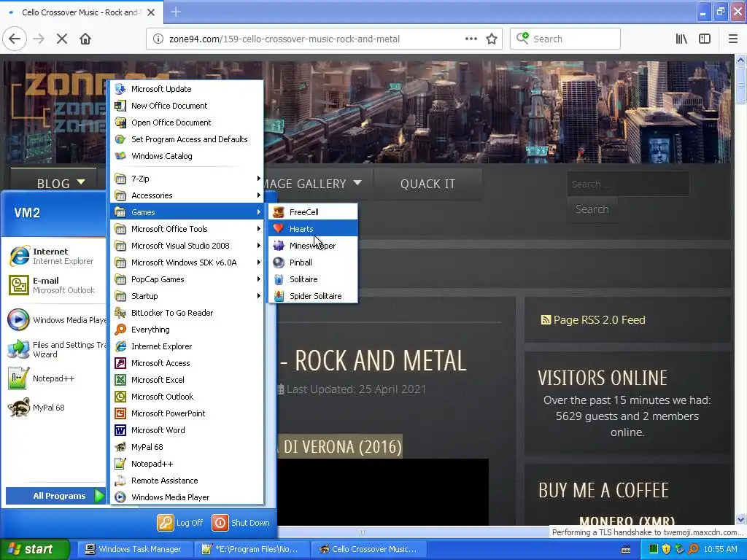
Task: Expand Microsoft Office Tools folder
Action: (x=187, y=229)
